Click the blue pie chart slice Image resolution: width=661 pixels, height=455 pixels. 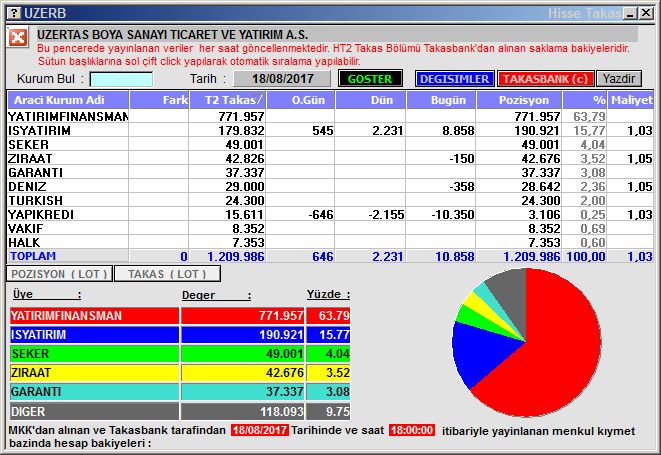coord(481,354)
